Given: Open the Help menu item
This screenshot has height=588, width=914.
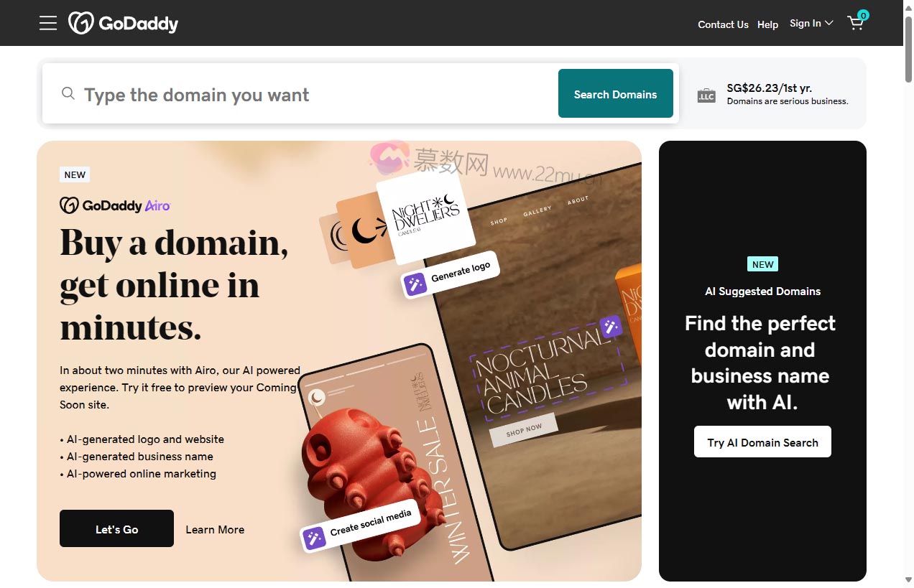Looking at the screenshot, I should pyautogui.click(x=767, y=24).
